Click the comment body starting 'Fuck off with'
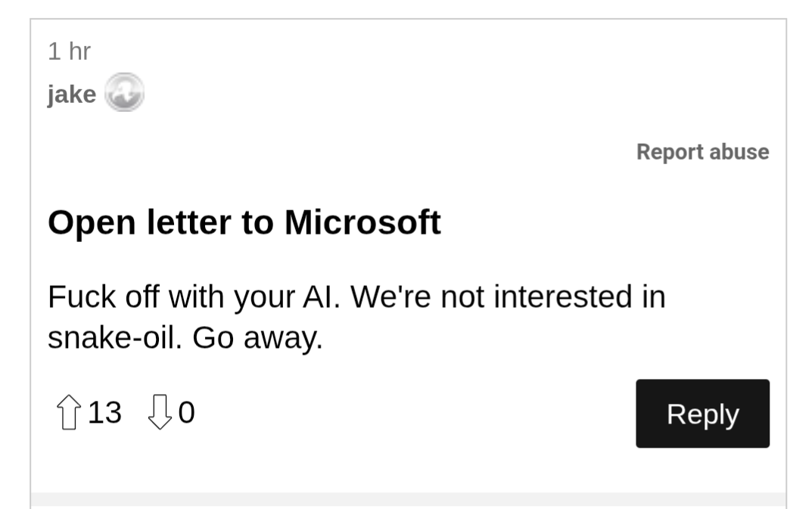This screenshot has height=509, width=812. pyautogui.click(x=356, y=296)
